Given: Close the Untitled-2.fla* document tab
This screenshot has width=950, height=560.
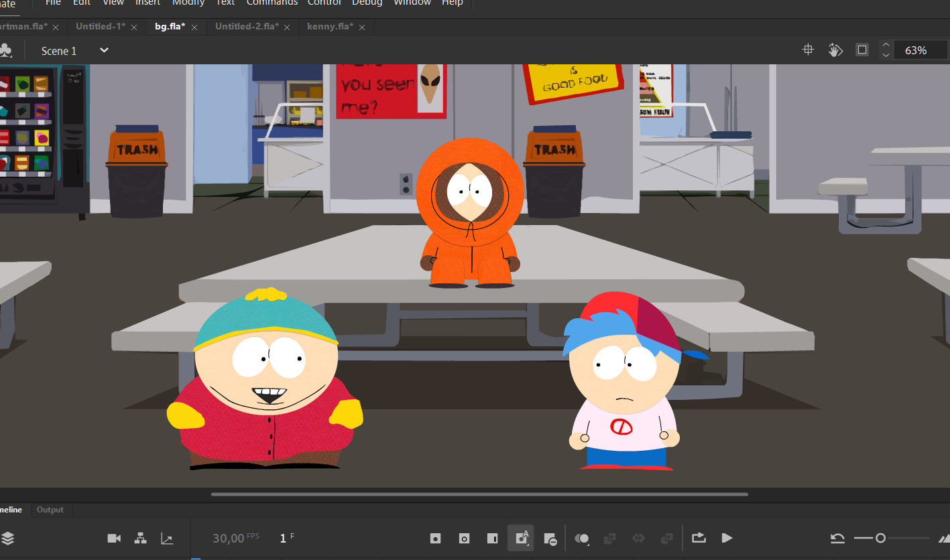Looking at the screenshot, I should coord(288,27).
